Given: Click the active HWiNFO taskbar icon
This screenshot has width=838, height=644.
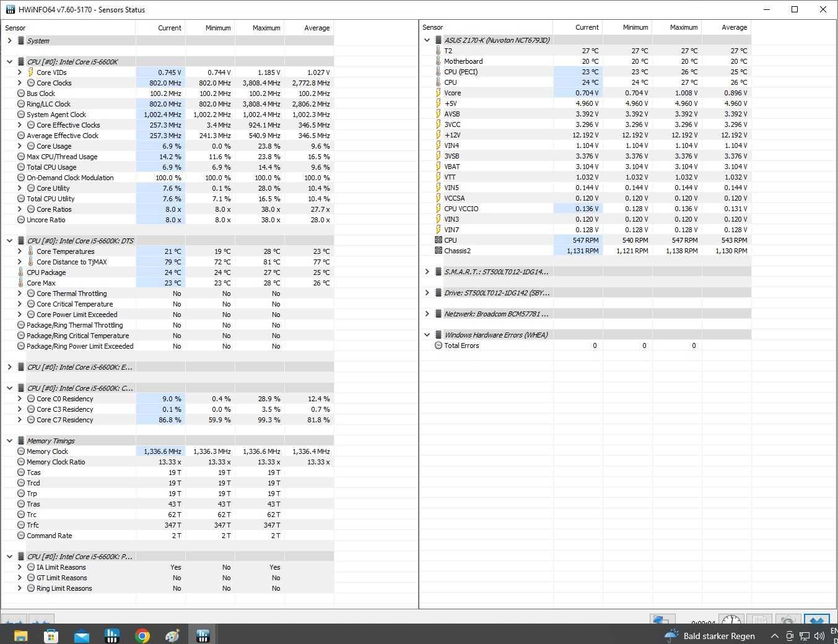Looking at the screenshot, I should pos(203,635).
